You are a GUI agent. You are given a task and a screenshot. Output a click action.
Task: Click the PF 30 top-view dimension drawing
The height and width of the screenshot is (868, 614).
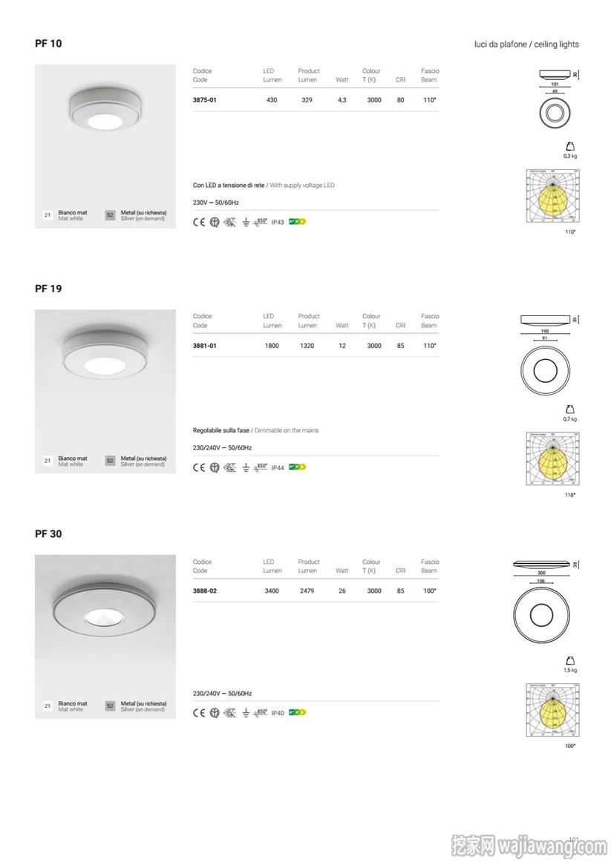[x=541, y=614]
